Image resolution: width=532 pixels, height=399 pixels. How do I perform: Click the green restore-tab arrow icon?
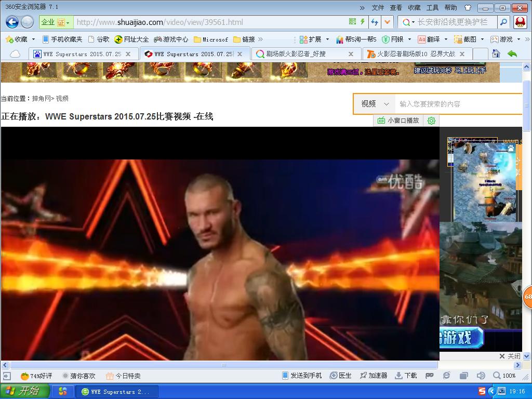click(512, 54)
